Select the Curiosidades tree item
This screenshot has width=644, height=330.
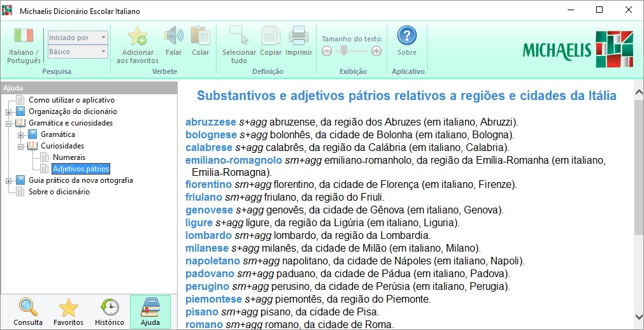[62, 146]
